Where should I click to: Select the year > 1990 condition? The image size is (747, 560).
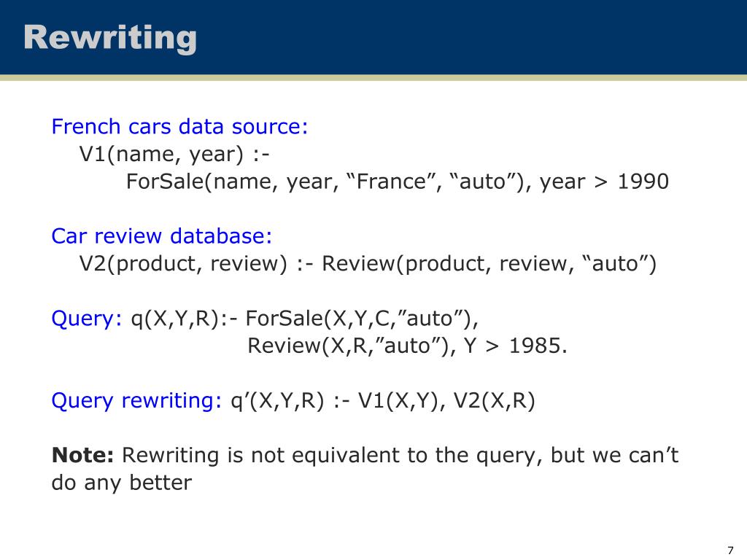605,182
